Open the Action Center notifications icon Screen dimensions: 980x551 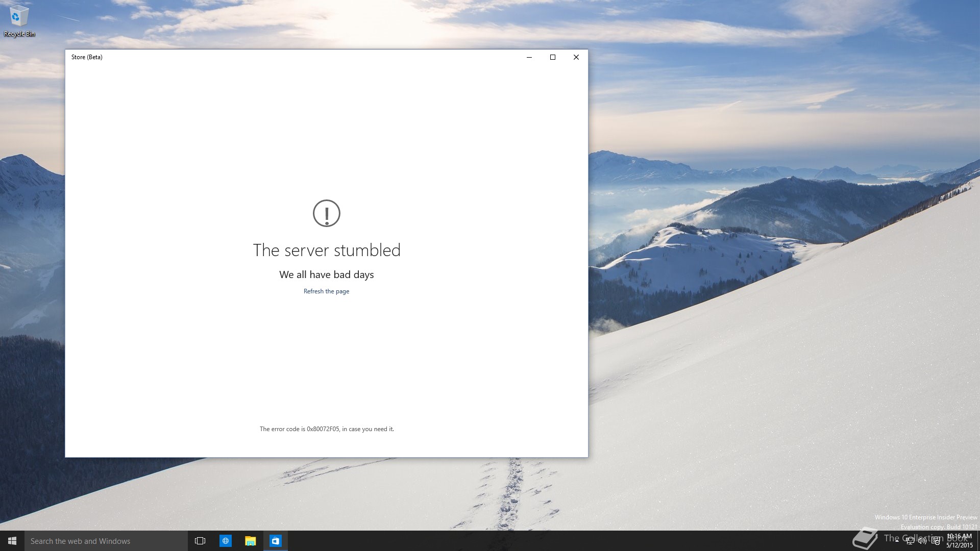tap(936, 541)
